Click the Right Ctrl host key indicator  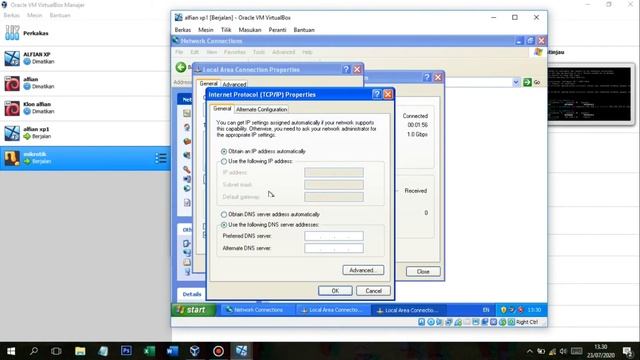point(527,322)
